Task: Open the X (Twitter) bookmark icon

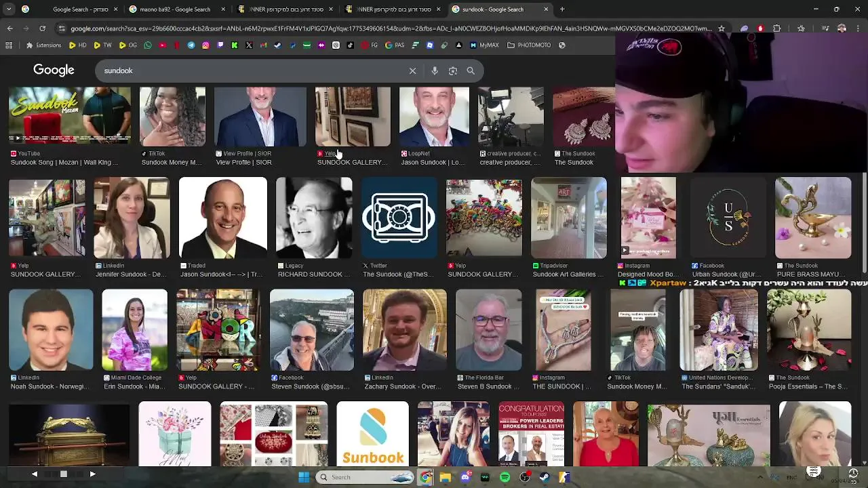Action: tap(249, 45)
